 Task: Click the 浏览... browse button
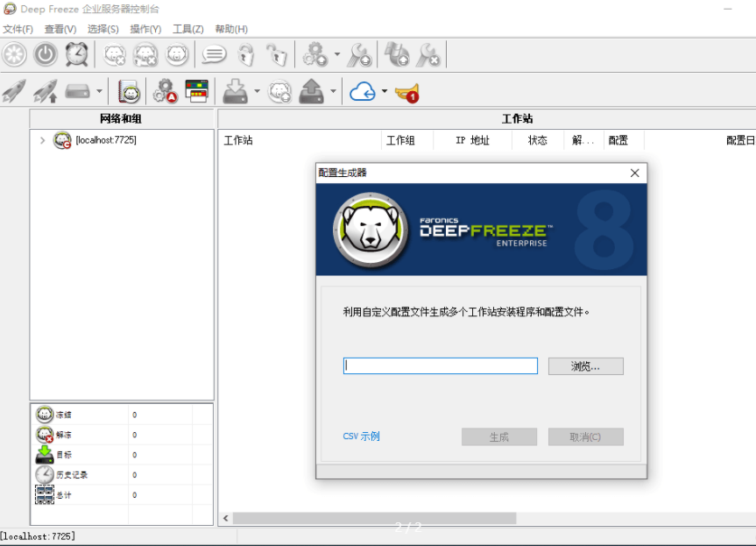pos(585,366)
